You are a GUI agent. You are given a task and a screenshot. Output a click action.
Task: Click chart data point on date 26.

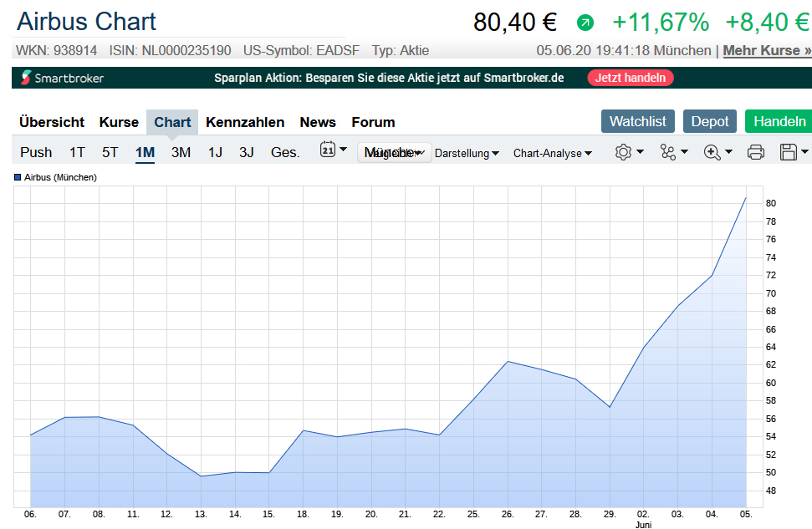pyautogui.click(x=508, y=361)
